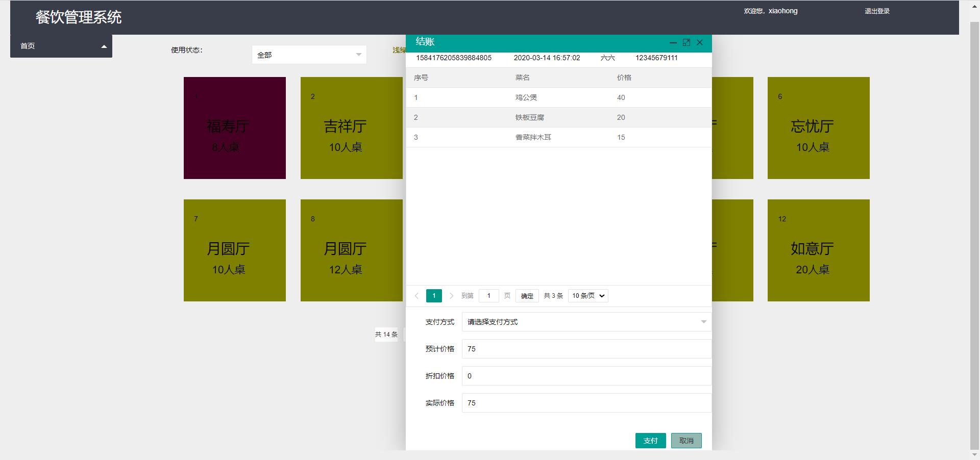
Task: Click the 首页 menu item
Action: point(28,46)
